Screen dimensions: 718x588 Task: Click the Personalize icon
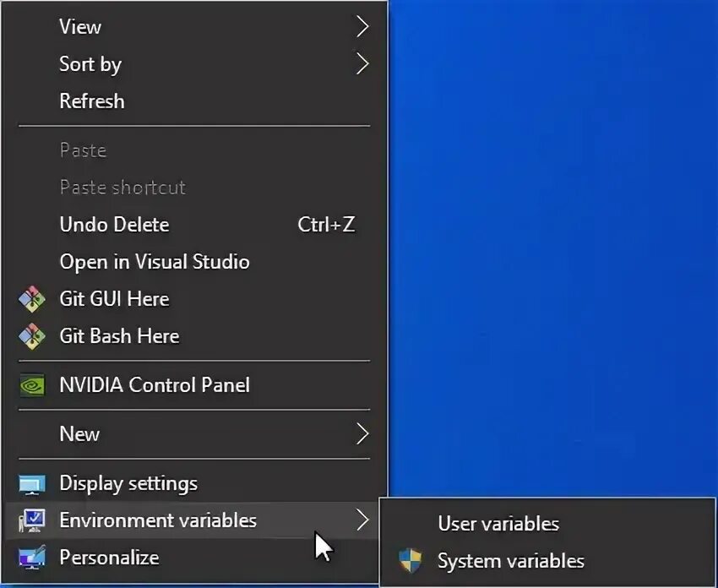(x=31, y=558)
